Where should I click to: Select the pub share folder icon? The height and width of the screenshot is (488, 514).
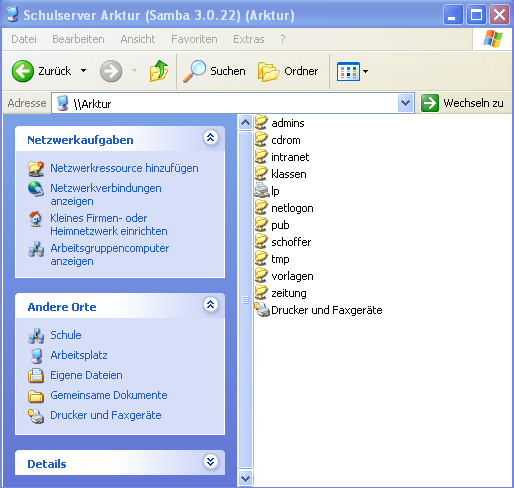click(x=261, y=224)
